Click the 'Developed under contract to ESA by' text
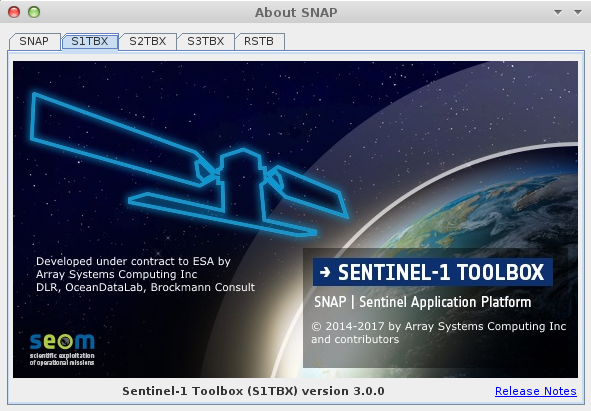 coord(133,261)
